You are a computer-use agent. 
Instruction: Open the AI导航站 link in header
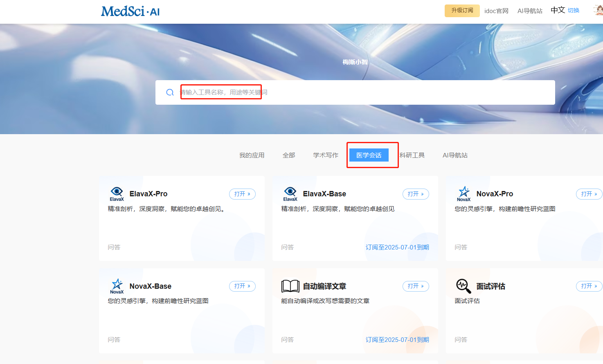pyautogui.click(x=530, y=11)
